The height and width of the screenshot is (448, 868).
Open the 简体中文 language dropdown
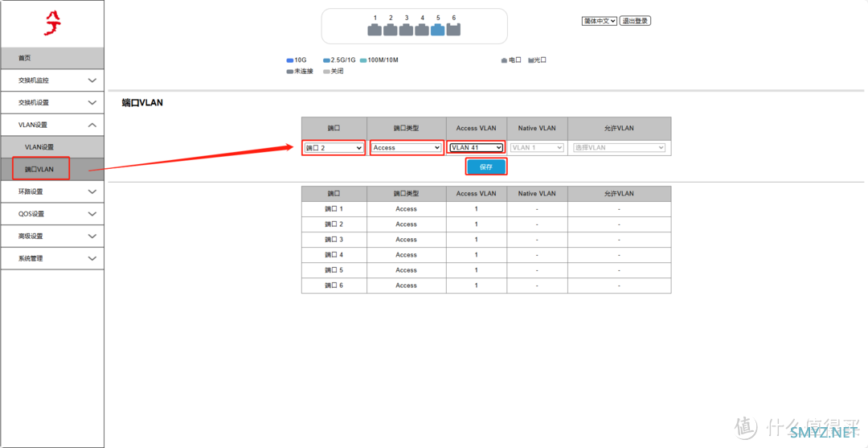click(x=599, y=21)
